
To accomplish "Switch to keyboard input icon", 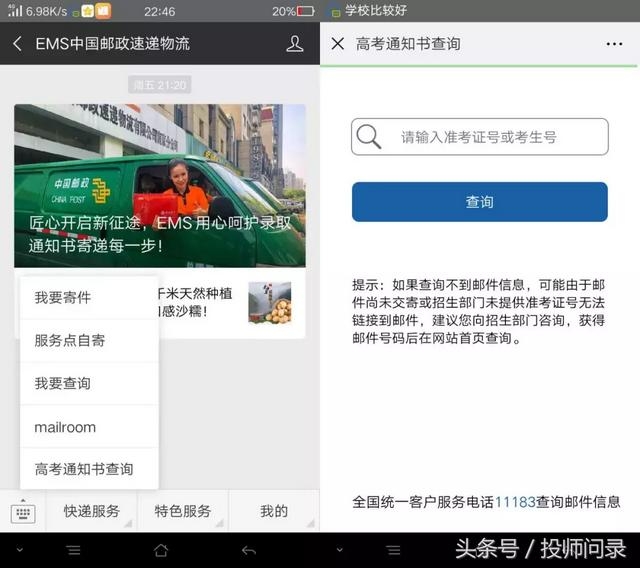I will pyautogui.click(x=23, y=511).
